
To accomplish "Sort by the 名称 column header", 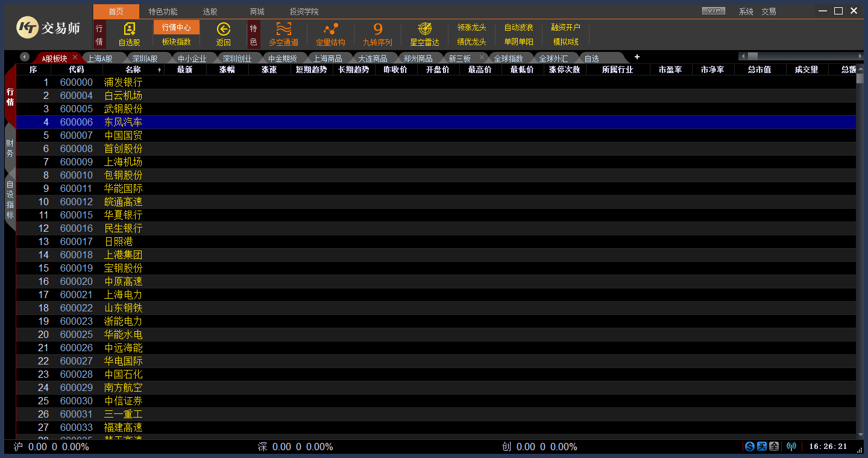I will click(x=133, y=69).
